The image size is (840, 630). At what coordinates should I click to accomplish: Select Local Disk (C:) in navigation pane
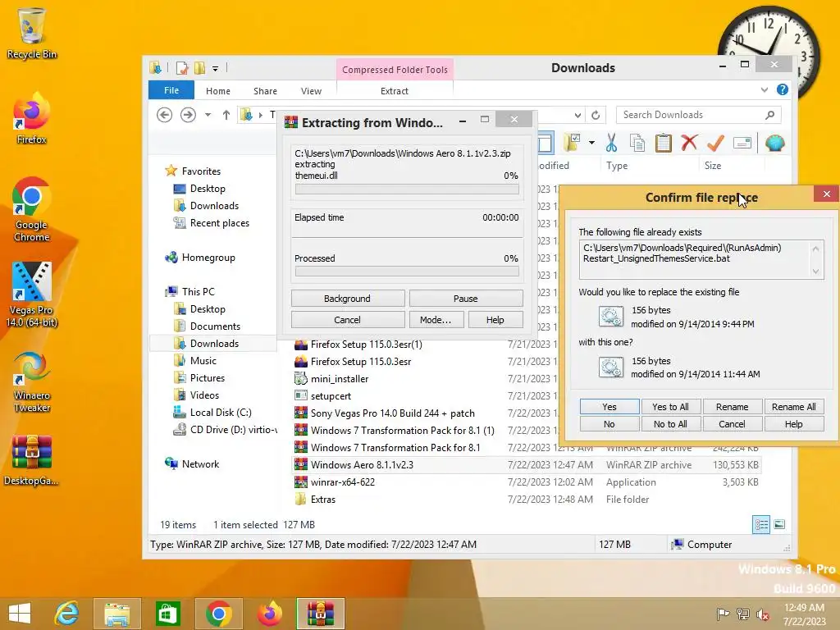[x=220, y=413]
